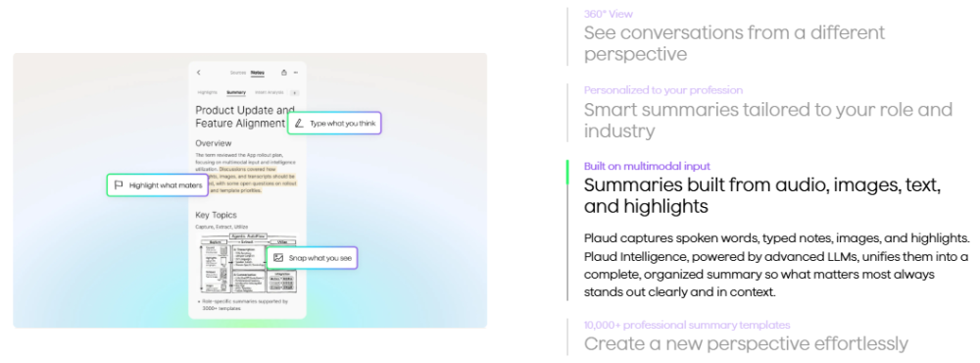
Task: Click the flag icon beside Highlight what matters
Action: click(119, 185)
